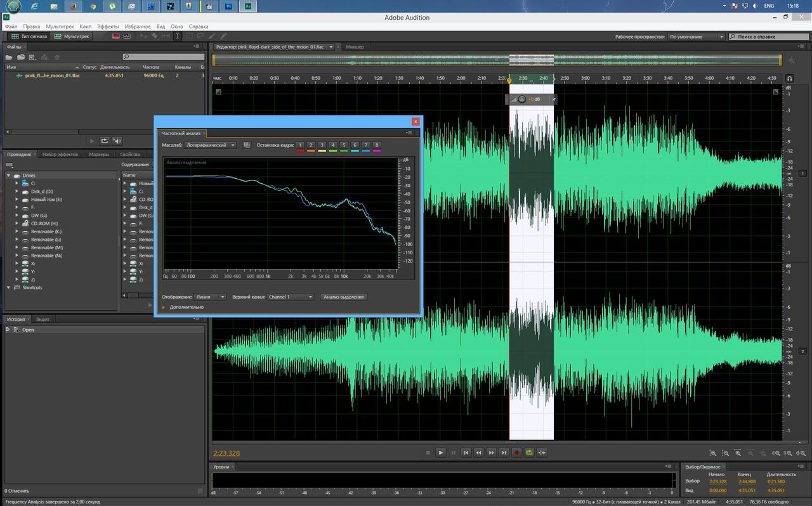This screenshot has width=812, height=506.
Task: Expand the Disk_d (D:) drive node
Action: point(17,191)
